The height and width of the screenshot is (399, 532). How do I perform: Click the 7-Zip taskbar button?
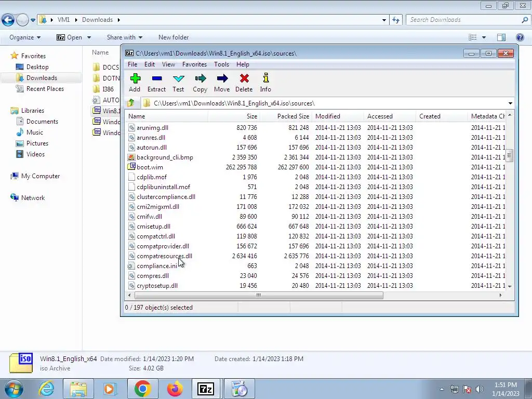[206, 389]
